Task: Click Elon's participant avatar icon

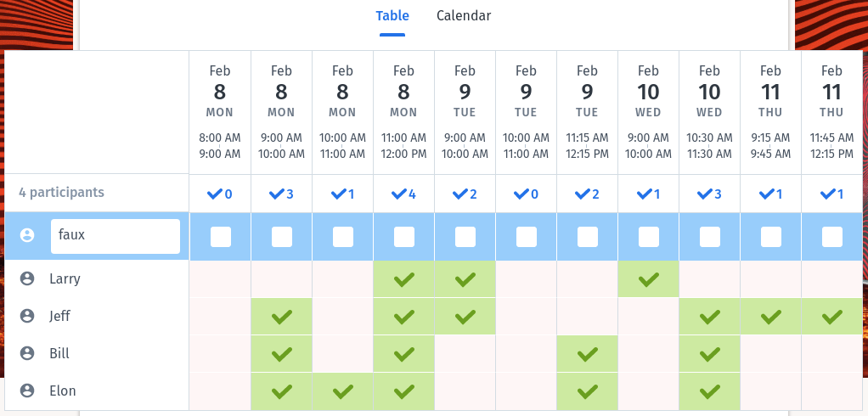Action: 27,391
